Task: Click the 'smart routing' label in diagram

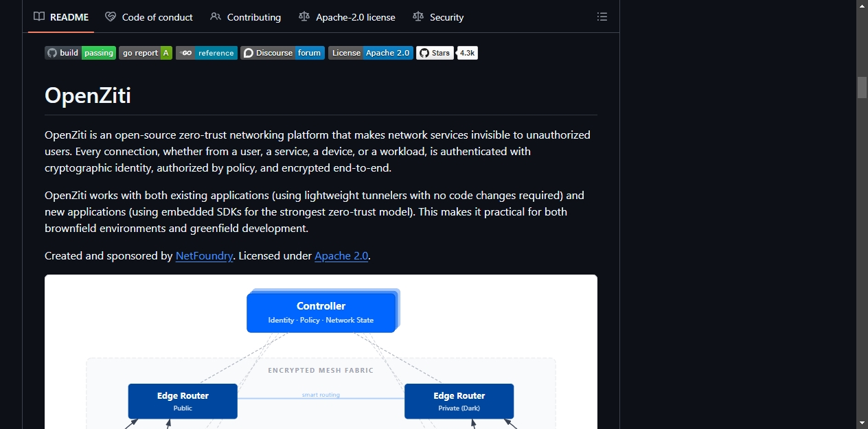Action: point(321,395)
